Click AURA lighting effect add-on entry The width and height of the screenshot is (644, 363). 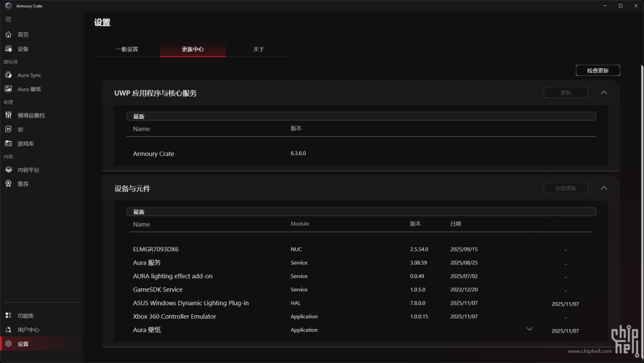172,276
